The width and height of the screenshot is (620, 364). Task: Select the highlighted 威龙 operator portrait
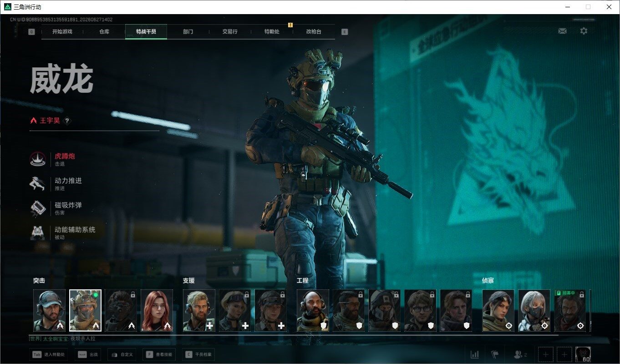[85, 310]
